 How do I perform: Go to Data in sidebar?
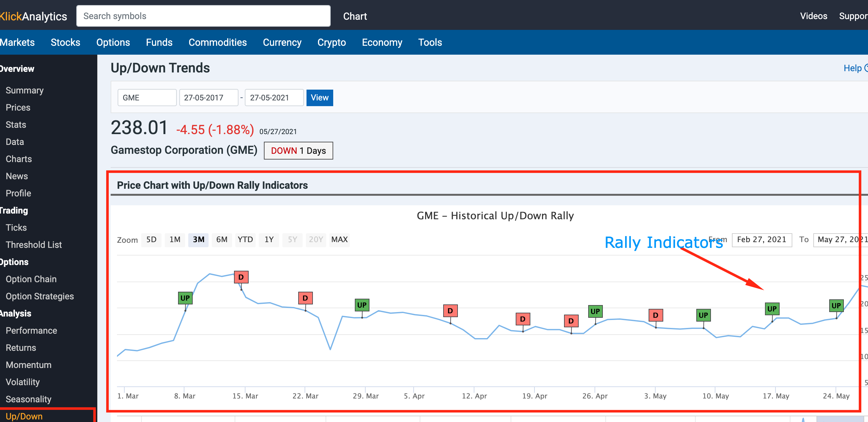click(x=15, y=142)
